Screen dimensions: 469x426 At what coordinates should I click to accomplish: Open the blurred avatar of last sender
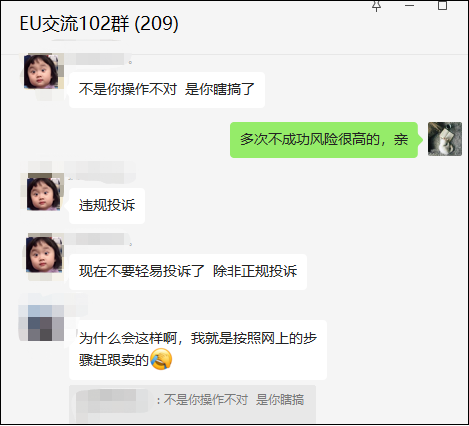point(42,323)
